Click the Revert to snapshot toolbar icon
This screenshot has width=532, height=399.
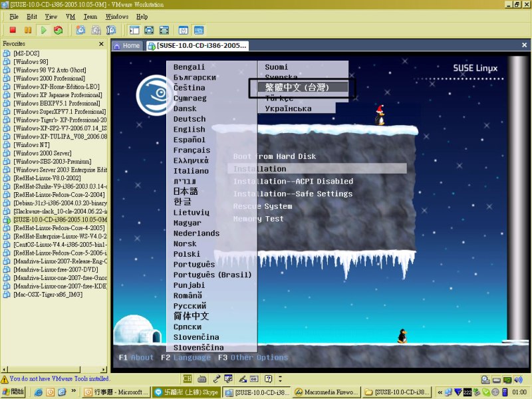[96, 30]
